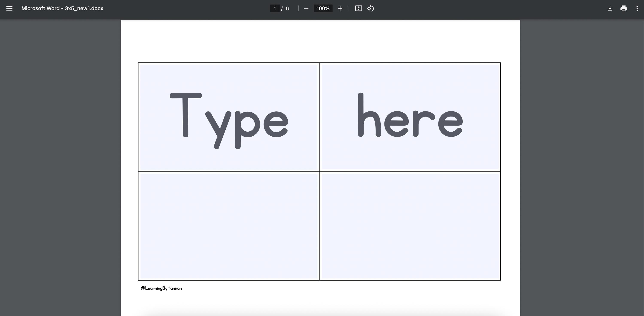Click the page number input field
The height and width of the screenshot is (316, 644).
275,8
